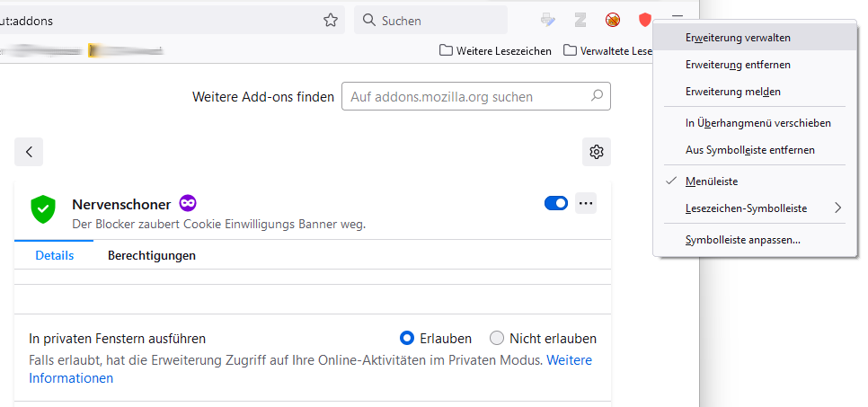Image resolution: width=868 pixels, height=407 pixels.
Task: Choose Erweiterung verwalten
Action: click(x=755, y=38)
